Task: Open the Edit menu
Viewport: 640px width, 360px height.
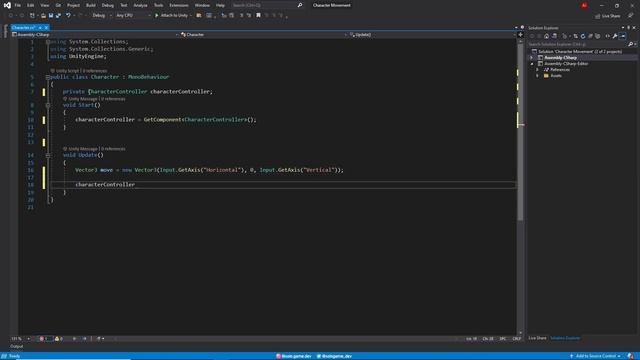Action: tap(31, 5)
